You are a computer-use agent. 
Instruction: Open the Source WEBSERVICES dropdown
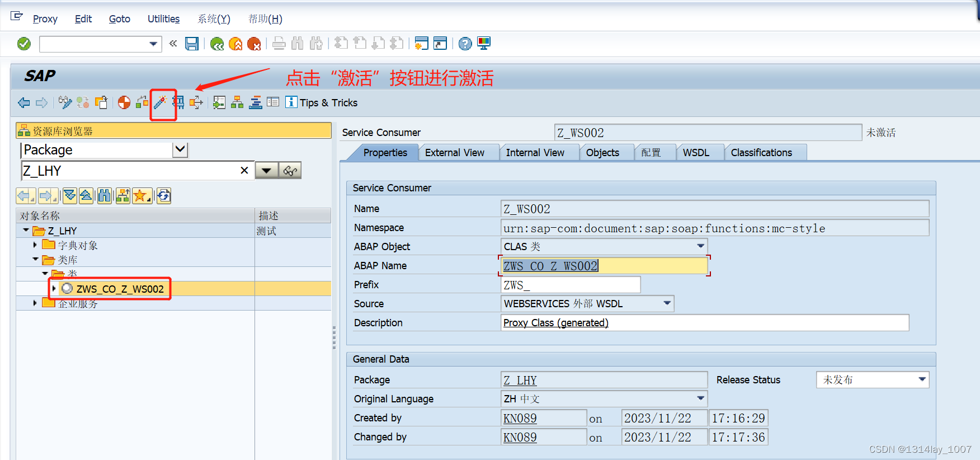tap(667, 303)
